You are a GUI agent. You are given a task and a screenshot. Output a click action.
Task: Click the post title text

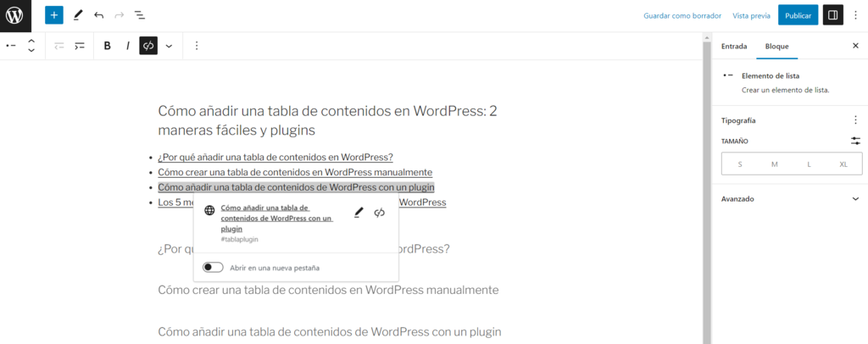328,120
